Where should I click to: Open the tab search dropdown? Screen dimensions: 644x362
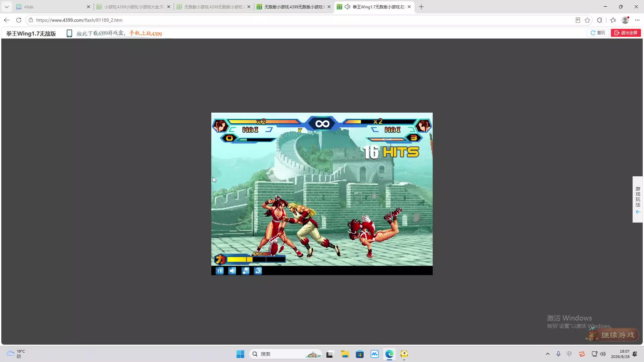point(7,7)
